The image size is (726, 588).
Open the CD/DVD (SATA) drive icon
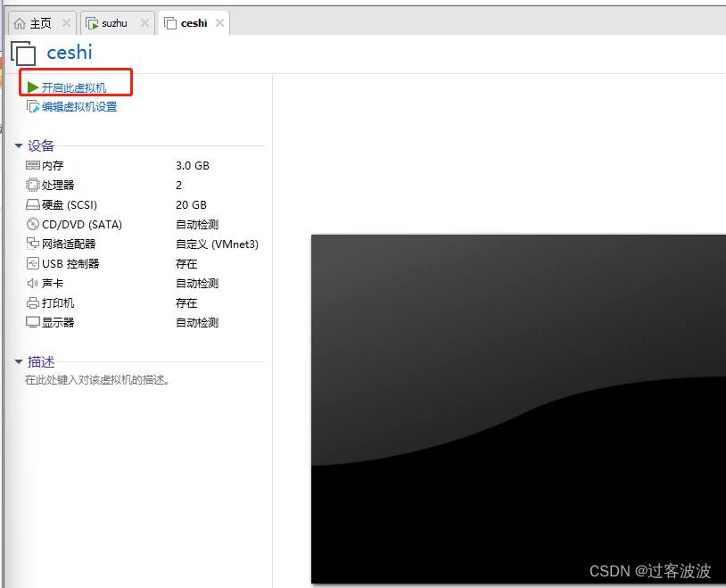point(32,224)
